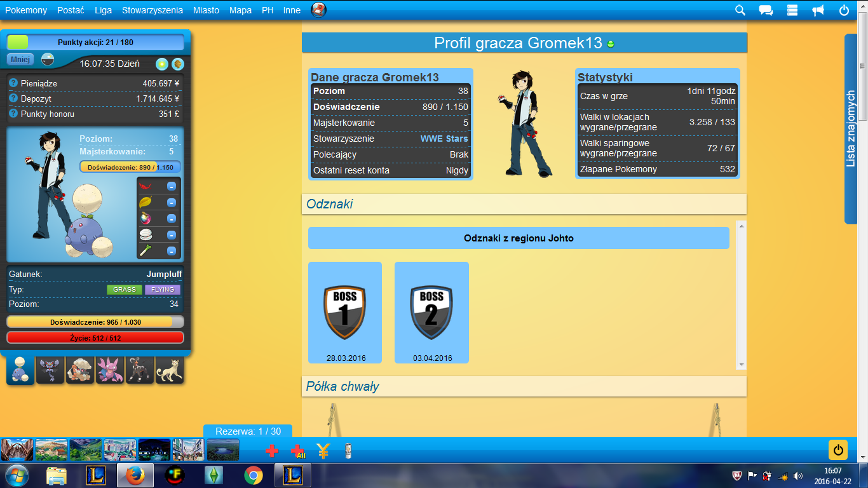
Task: Click the yellow yen currency icon
Action: (323, 451)
